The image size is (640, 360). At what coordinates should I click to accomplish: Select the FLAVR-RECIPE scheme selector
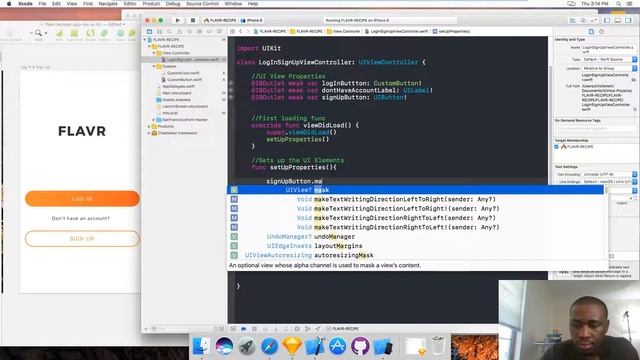click(220, 20)
